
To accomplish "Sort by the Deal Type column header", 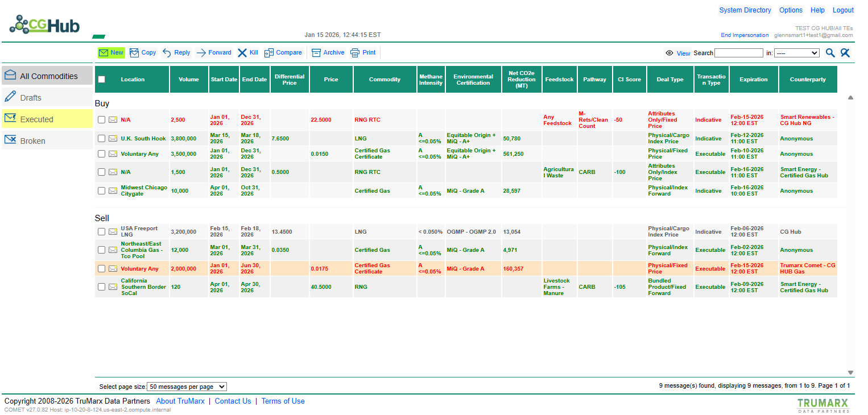I will 670,80.
